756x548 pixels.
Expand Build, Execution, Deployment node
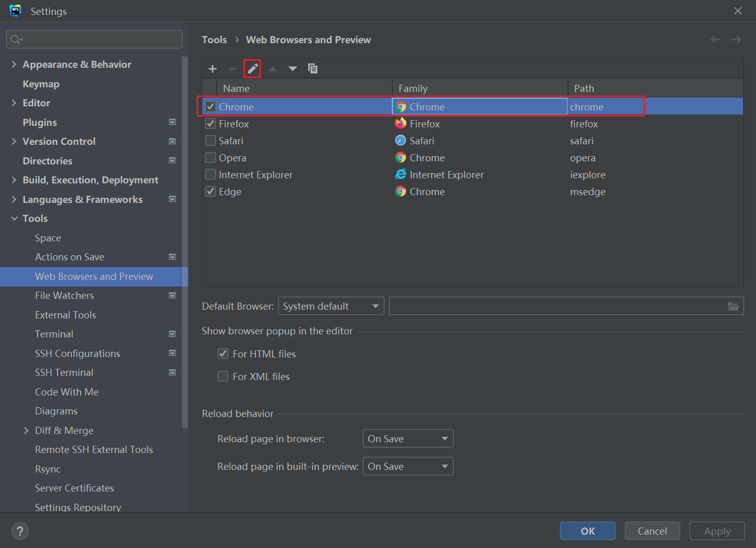[x=14, y=180]
